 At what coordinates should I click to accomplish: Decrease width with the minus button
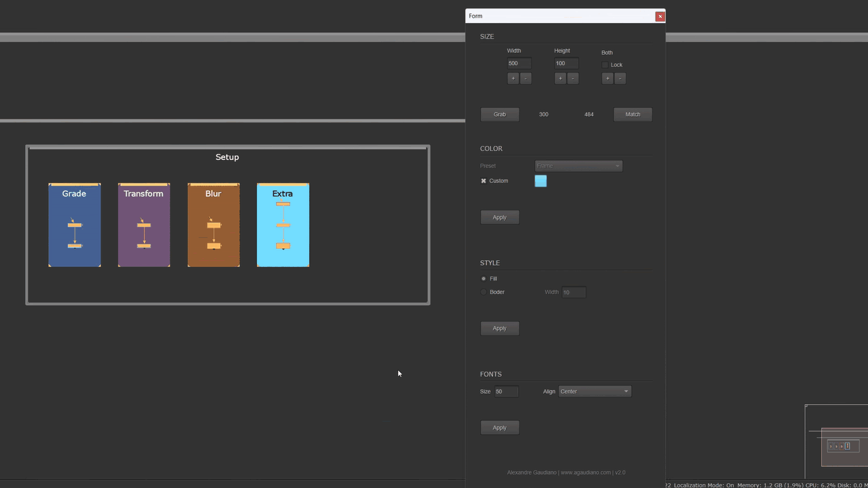pyautogui.click(x=526, y=79)
